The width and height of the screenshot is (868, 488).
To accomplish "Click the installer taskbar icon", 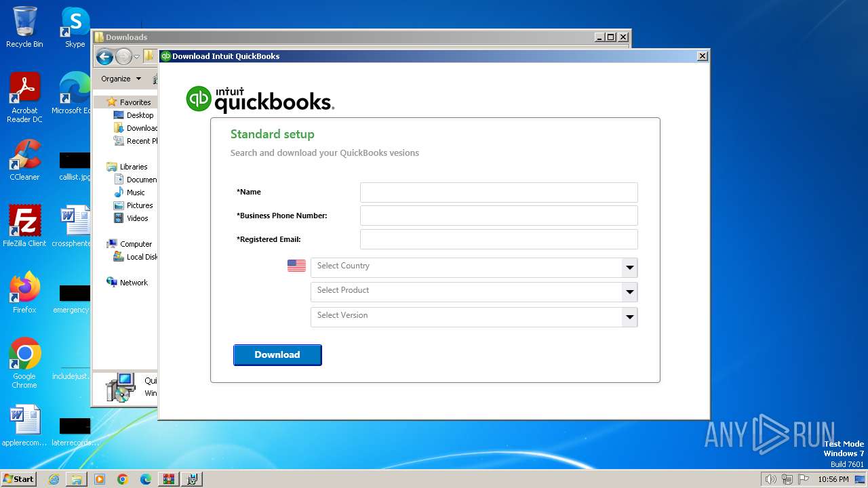I will (192, 479).
